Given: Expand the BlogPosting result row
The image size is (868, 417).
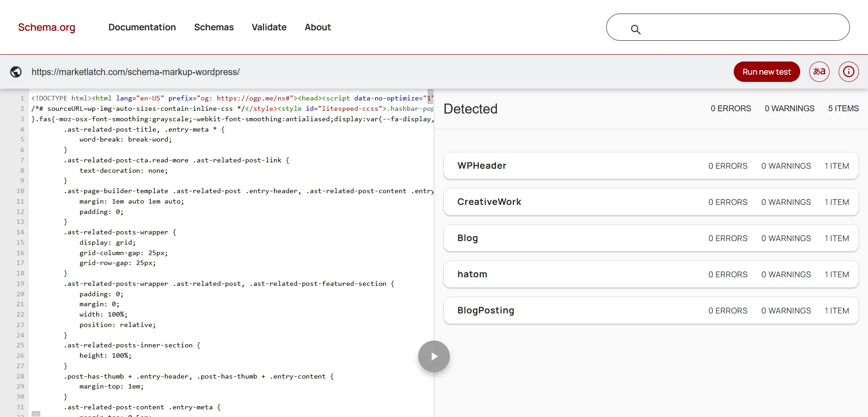Looking at the screenshot, I should tap(651, 310).
